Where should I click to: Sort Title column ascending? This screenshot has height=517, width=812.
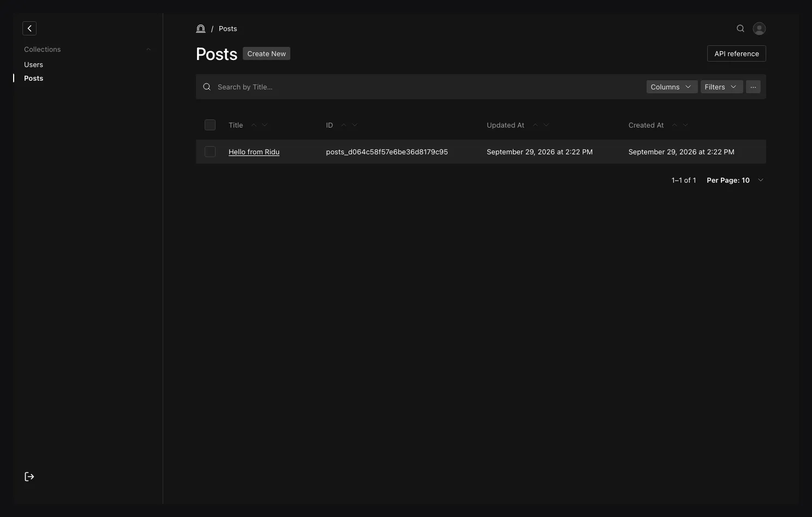tap(254, 125)
